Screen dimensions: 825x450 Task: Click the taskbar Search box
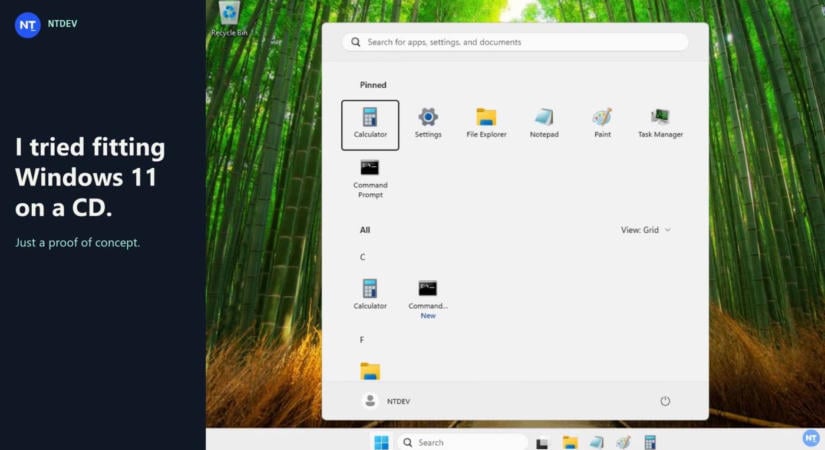tap(462, 442)
